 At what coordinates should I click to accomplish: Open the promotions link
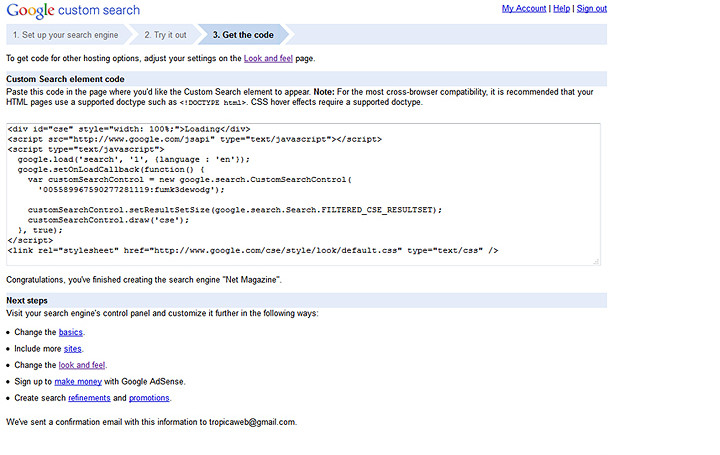[x=149, y=398]
